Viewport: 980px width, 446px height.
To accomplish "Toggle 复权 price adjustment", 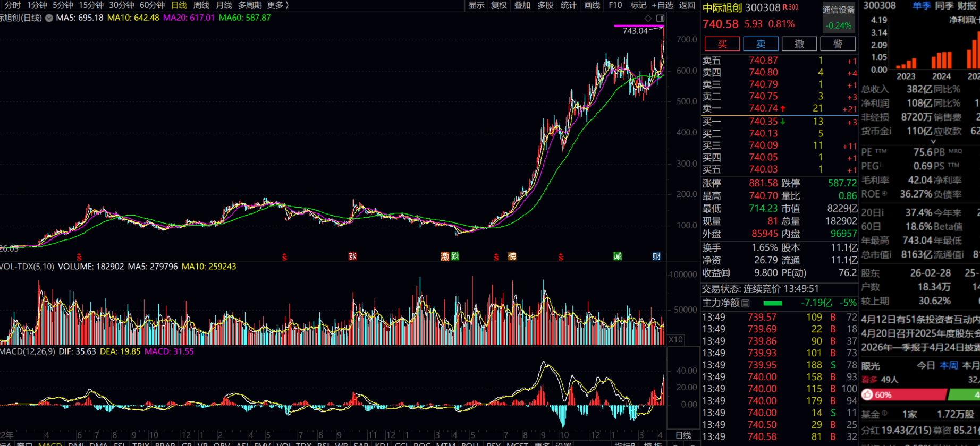I will click(499, 5).
